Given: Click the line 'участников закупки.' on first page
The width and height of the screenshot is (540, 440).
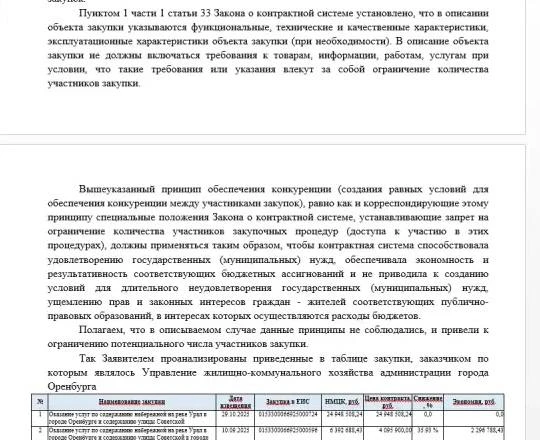Looking at the screenshot, I should (94, 83).
